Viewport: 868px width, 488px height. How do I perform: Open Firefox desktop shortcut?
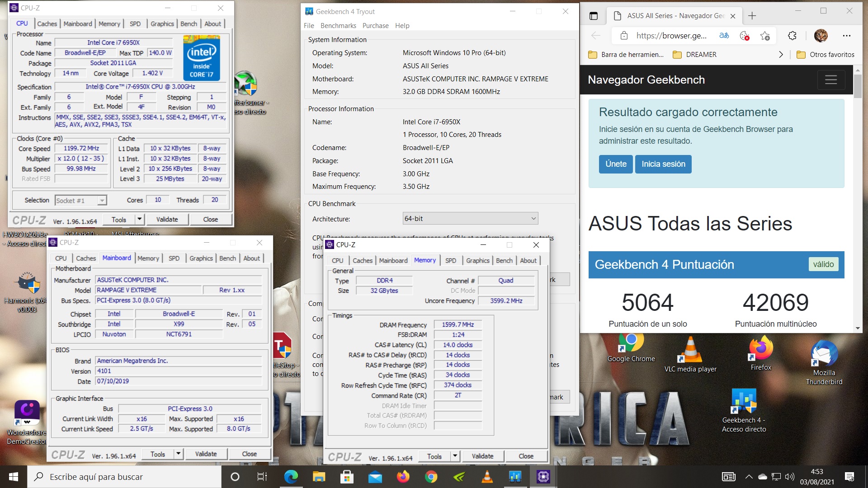761,354
